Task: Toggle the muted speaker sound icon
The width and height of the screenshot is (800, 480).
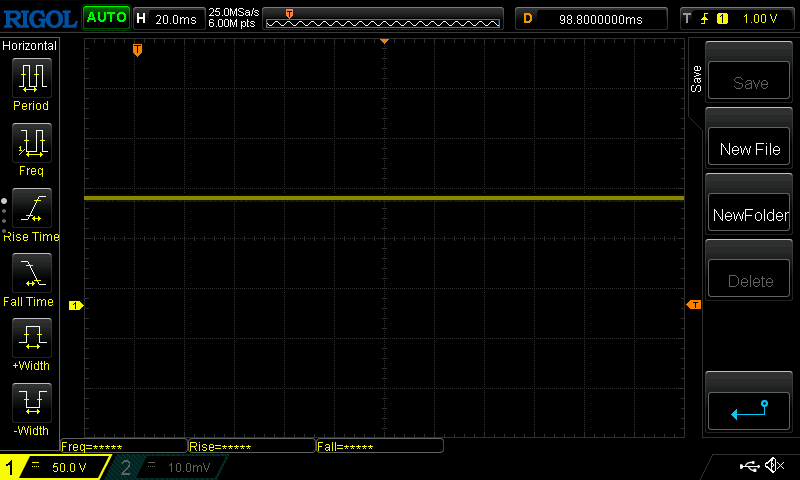Action: coord(774,465)
